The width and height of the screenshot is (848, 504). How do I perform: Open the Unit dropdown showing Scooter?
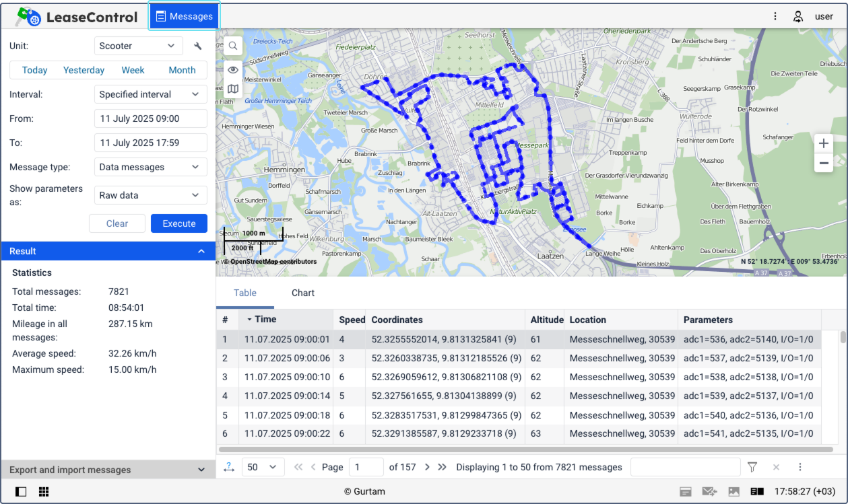click(138, 46)
